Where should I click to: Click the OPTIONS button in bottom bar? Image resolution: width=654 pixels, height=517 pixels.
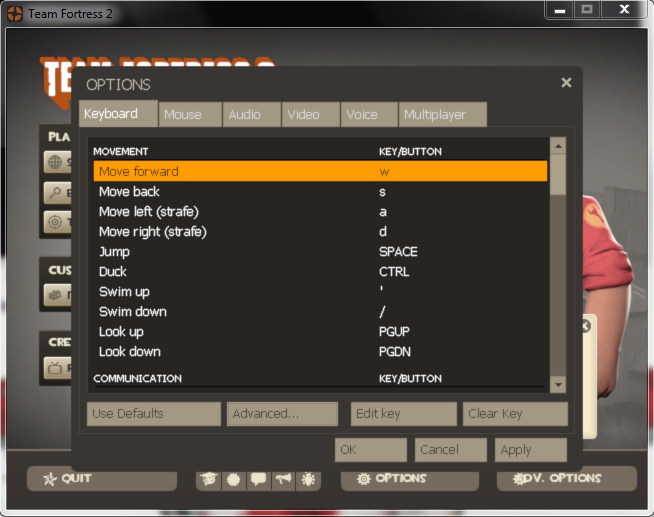tap(410, 479)
